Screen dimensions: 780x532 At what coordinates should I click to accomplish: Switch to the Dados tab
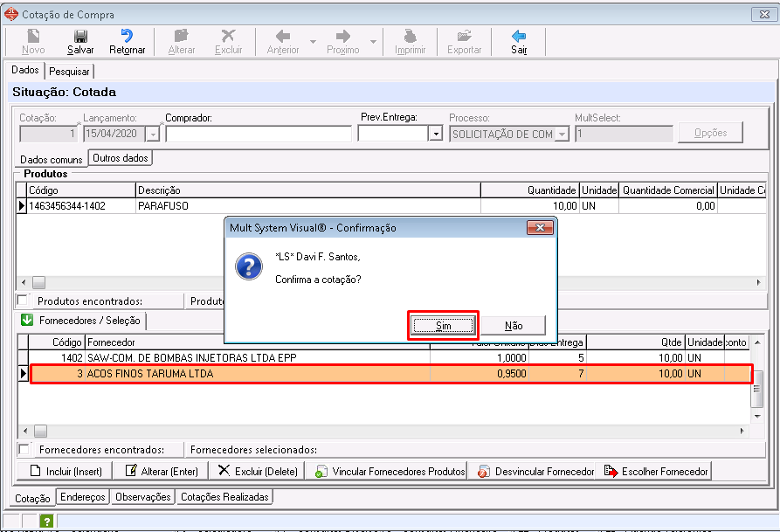click(x=24, y=70)
